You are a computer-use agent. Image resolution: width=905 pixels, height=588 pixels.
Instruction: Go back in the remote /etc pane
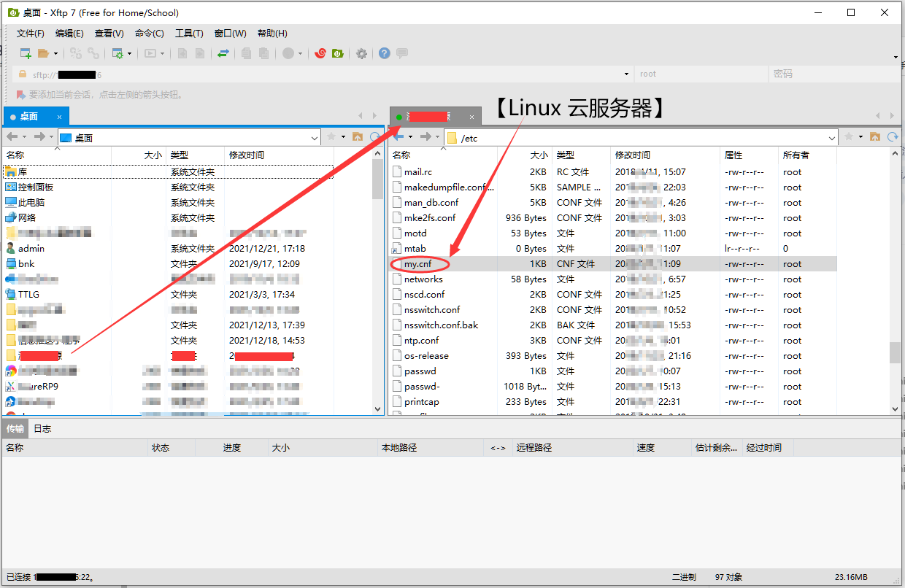pos(398,136)
